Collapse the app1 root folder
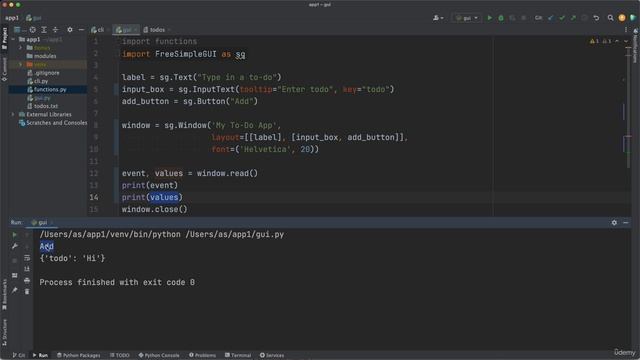Screen dimensions: 640x360 [x=13, y=40]
